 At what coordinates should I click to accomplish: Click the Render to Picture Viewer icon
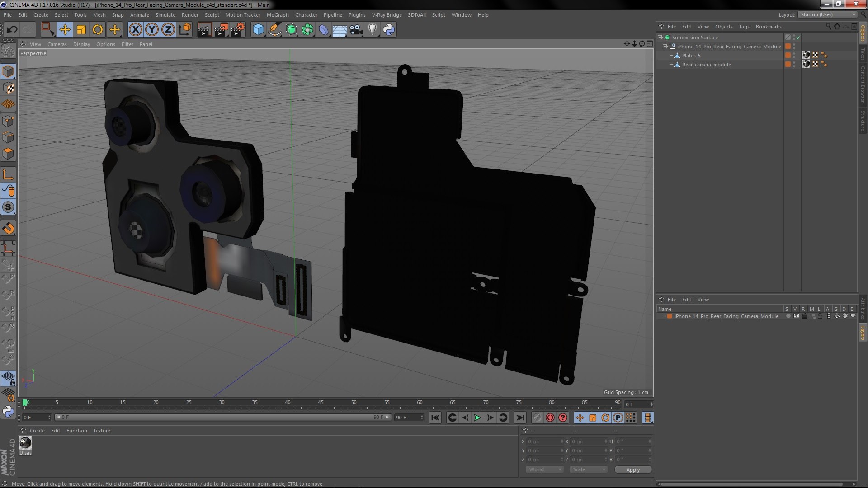coord(221,30)
